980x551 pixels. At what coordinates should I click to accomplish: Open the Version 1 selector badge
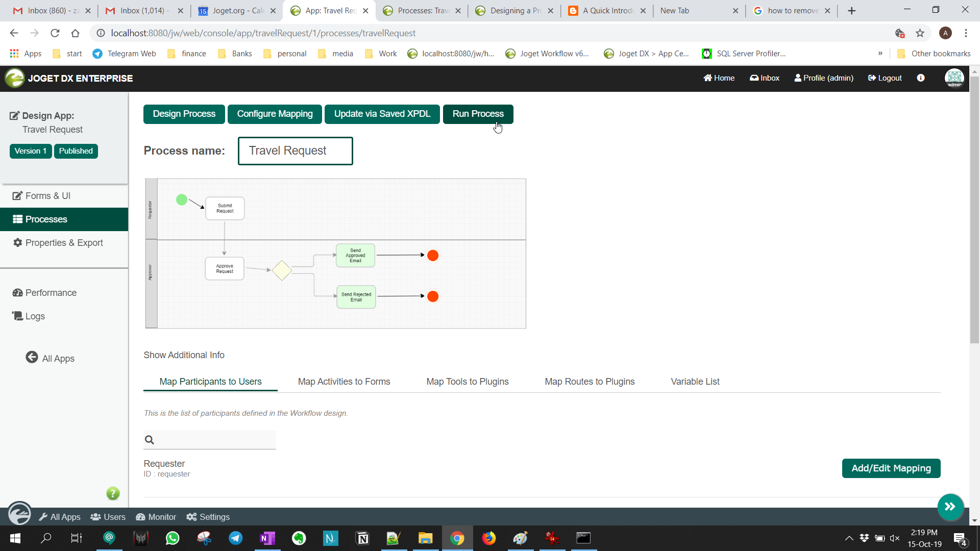31,151
